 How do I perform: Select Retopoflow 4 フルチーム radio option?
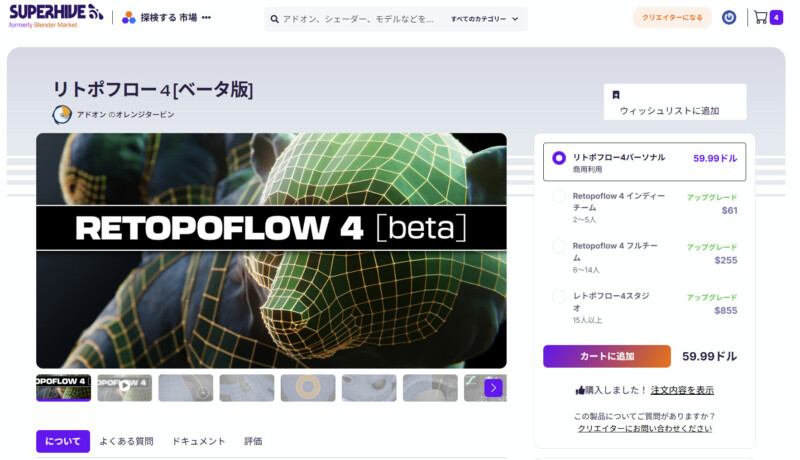(x=559, y=246)
